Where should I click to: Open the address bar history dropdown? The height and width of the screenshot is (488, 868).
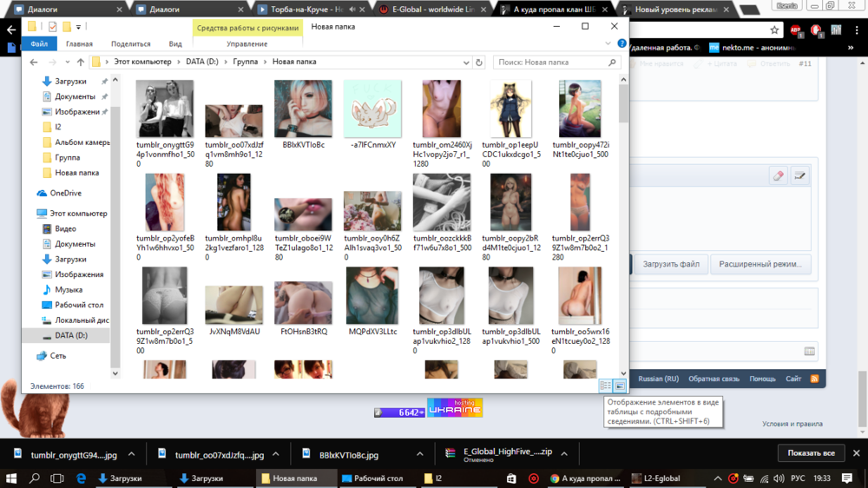coord(465,63)
